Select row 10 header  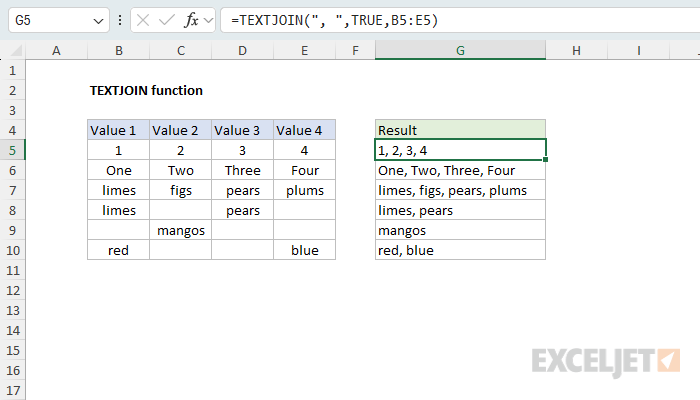pyautogui.click(x=12, y=250)
